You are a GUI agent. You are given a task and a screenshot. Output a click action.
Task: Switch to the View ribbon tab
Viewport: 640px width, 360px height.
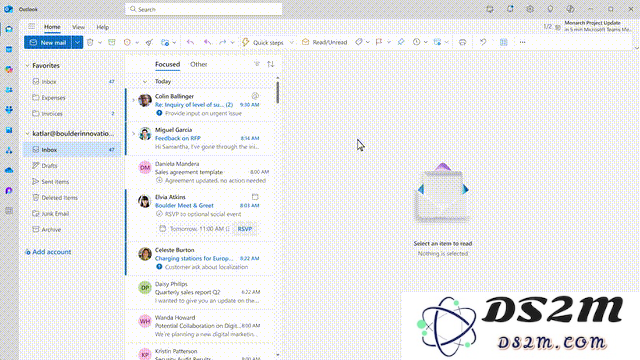coord(78,27)
